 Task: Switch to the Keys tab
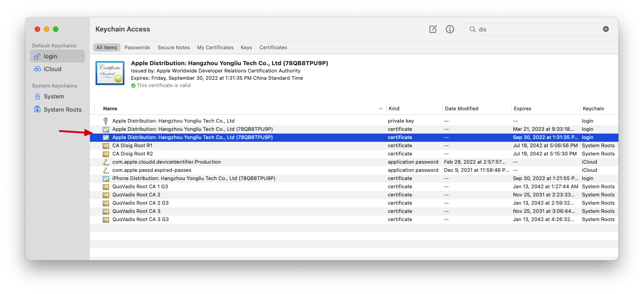click(246, 47)
